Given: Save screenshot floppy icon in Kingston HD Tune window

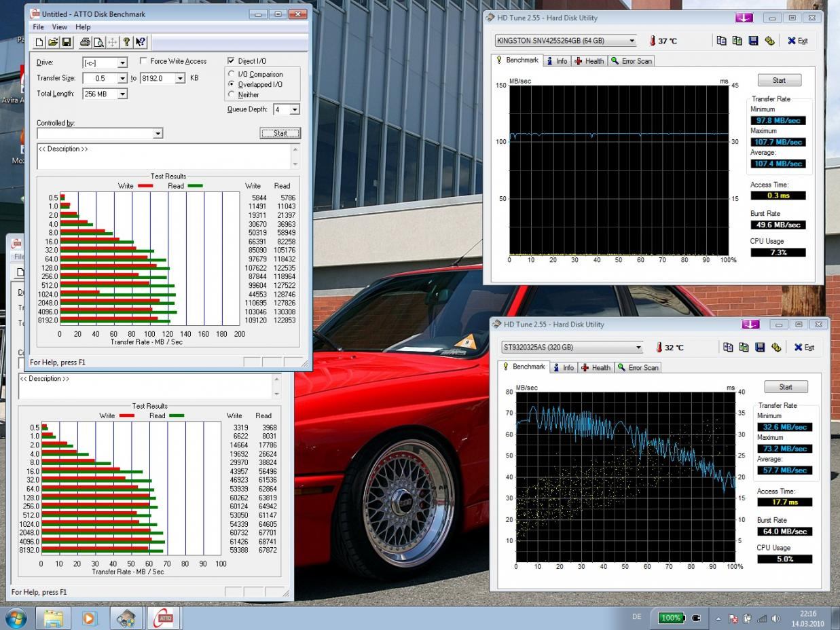Looking at the screenshot, I should (x=753, y=41).
